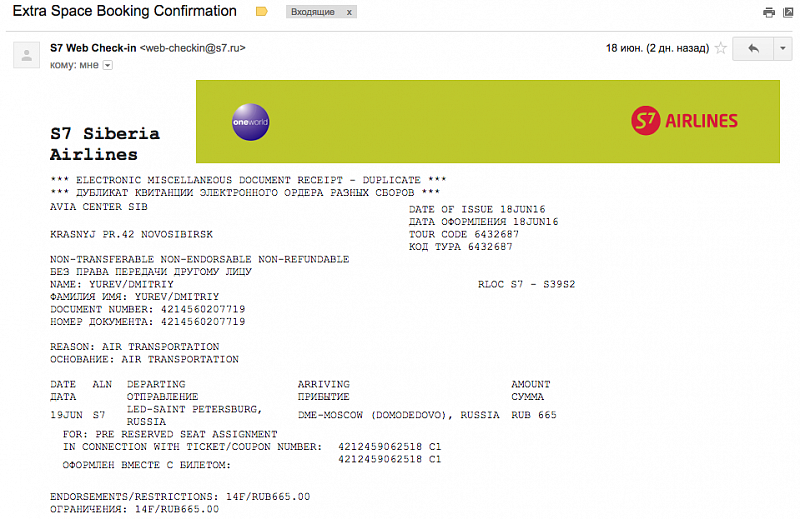Click the ОГРАНИЧЕНИЯ: 14F/RUB665.00 line

[134, 509]
